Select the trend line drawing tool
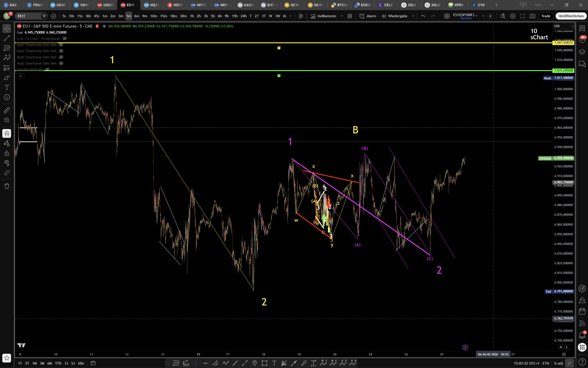The height and width of the screenshot is (368, 588). 7,38
